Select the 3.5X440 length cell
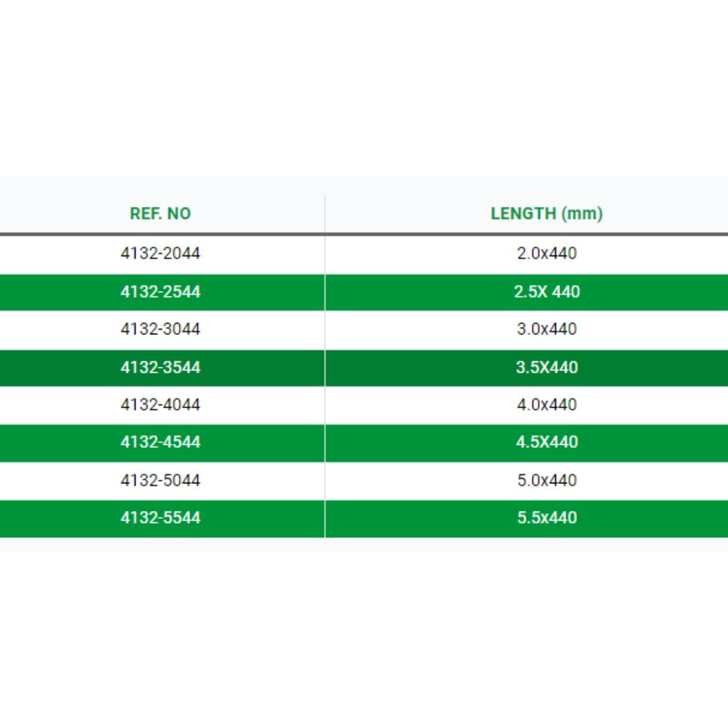 pos(546,367)
